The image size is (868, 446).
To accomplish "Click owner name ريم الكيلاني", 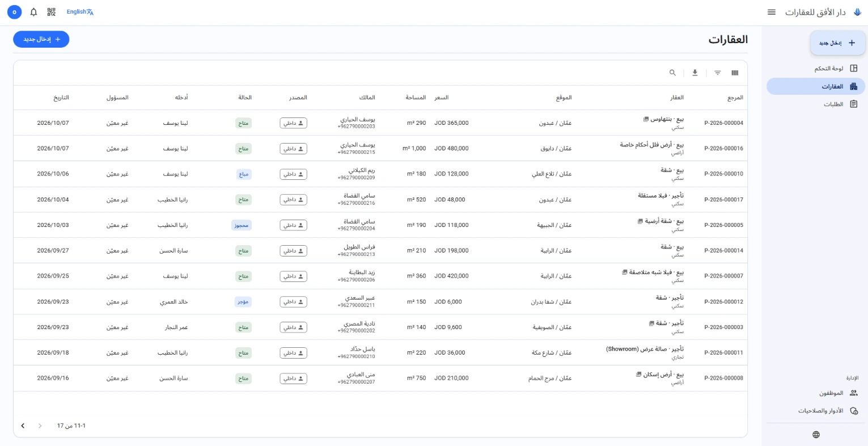I will 362,170.
